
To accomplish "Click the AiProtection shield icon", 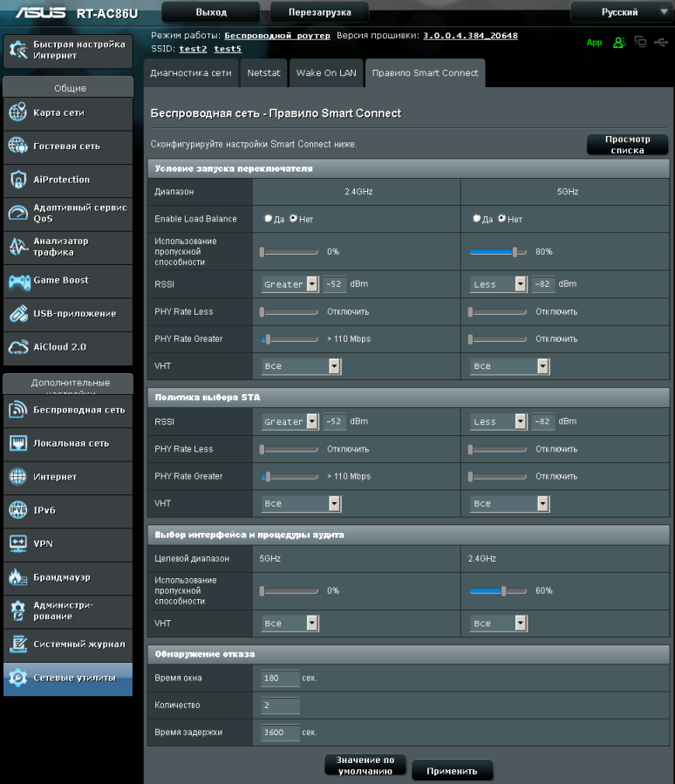I will pyautogui.click(x=18, y=179).
